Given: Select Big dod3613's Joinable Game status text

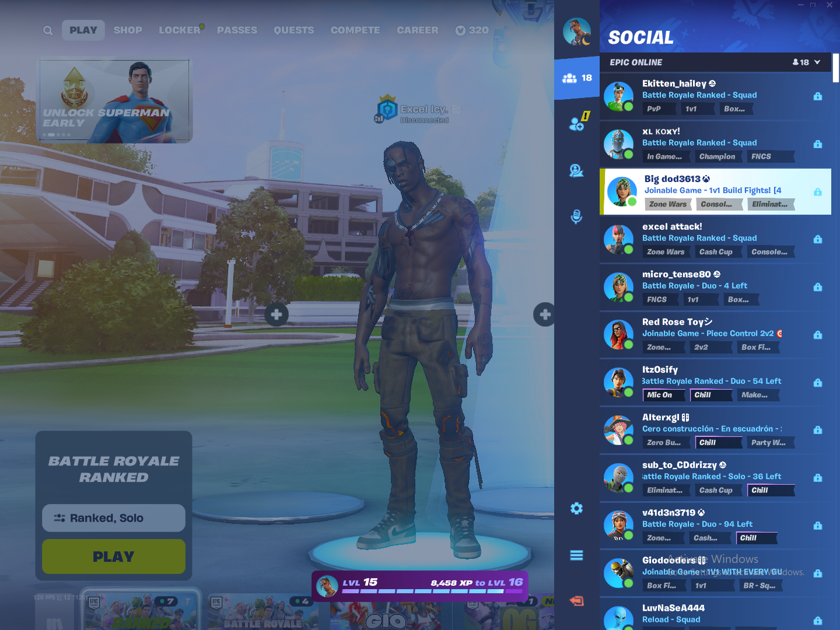Looking at the screenshot, I should point(713,191).
